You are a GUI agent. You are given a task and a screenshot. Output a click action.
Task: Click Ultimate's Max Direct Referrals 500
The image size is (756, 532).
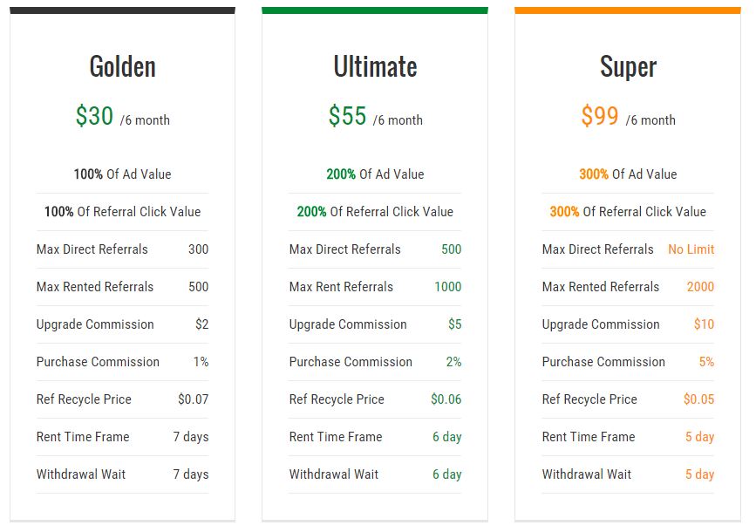pos(452,249)
